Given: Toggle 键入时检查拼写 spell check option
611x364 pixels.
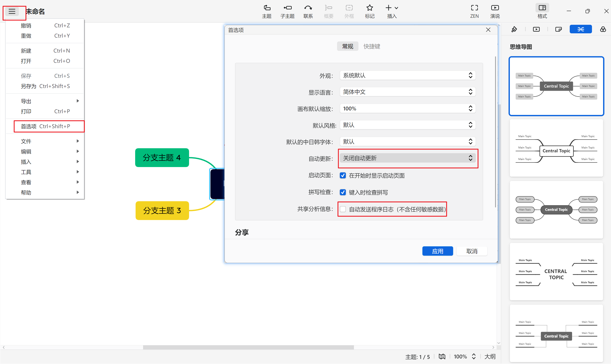Looking at the screenshot, I should 343,192.
